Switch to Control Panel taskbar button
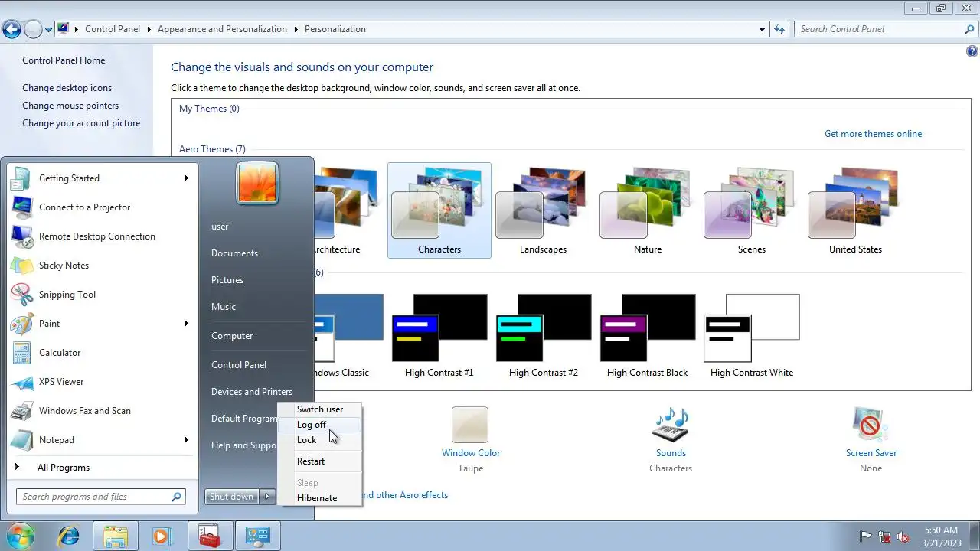This screenshot has width=980, height=551. [256, 536]
